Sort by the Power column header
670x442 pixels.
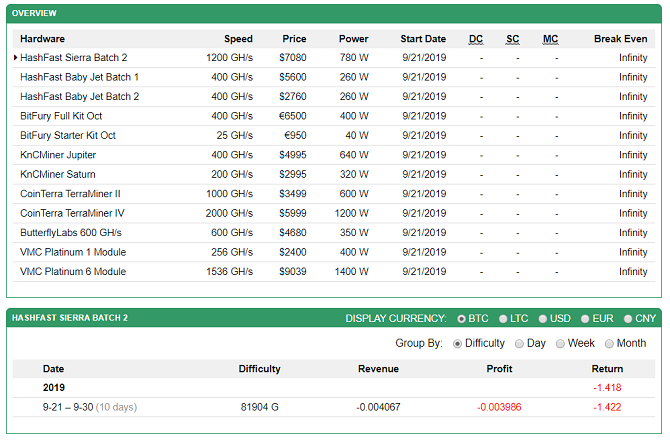coord(353,39)
